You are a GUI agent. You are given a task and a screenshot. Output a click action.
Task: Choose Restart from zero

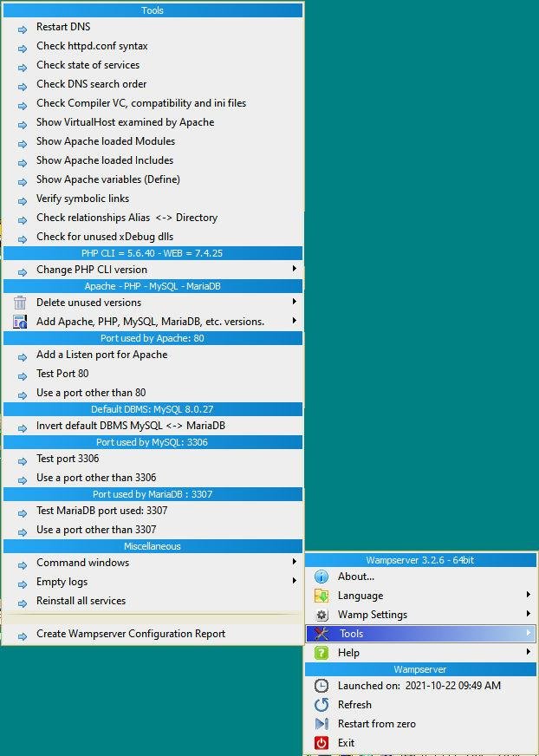tap(420, 724)
